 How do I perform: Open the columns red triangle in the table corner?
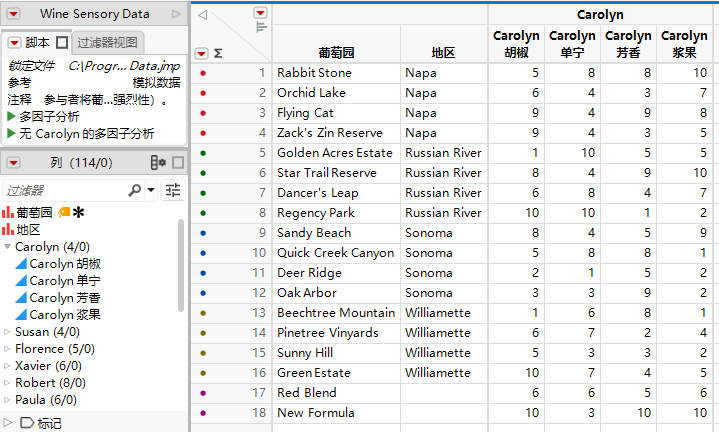coord(260,12)
